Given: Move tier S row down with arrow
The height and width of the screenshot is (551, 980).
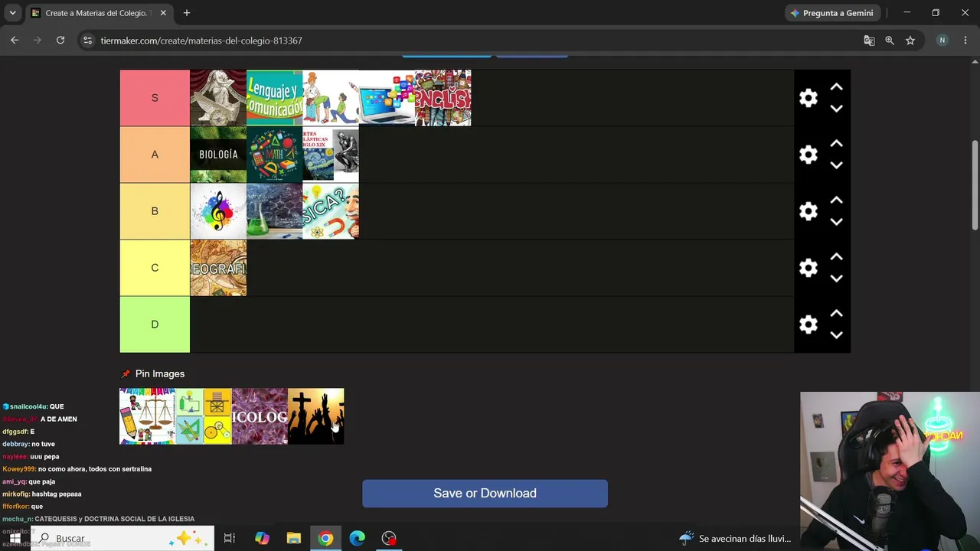Looking at the screenshot, I should [837, 109].
